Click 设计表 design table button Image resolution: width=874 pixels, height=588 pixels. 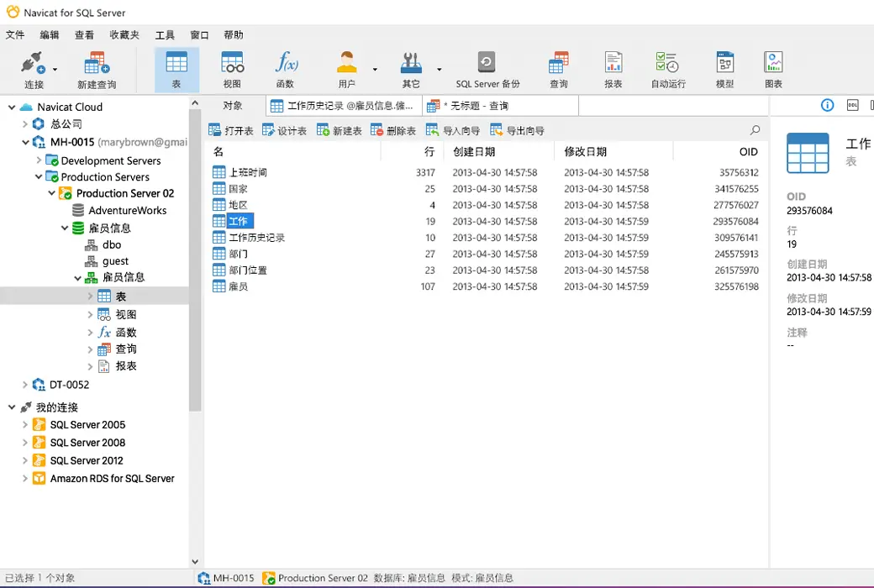[284, 130]
